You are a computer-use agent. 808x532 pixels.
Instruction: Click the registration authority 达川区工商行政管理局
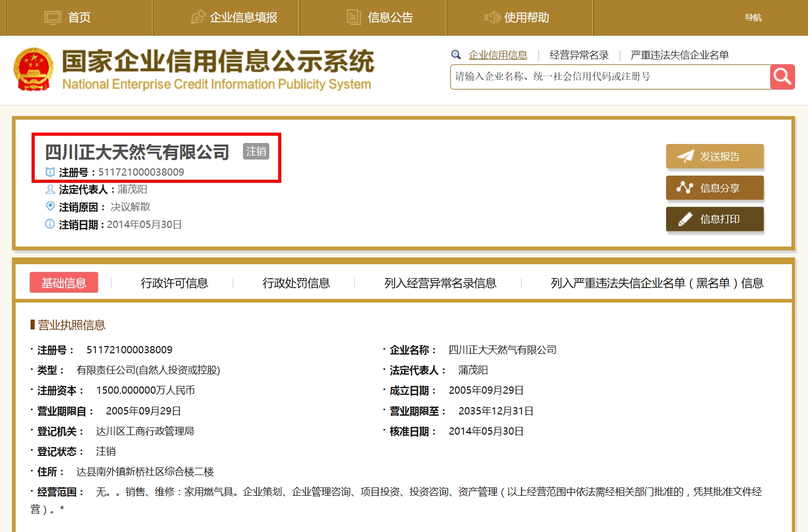click(145, 431)
